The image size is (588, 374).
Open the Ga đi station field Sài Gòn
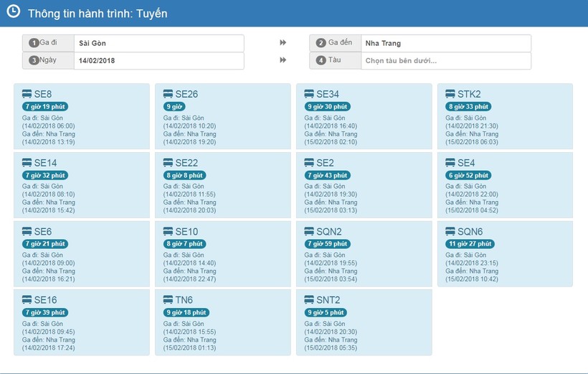point(158,43)
